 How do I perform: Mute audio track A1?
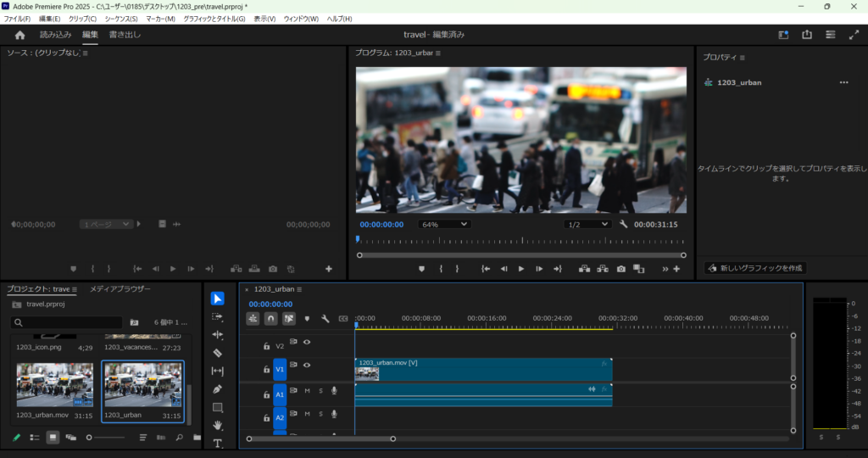point(307,391)
